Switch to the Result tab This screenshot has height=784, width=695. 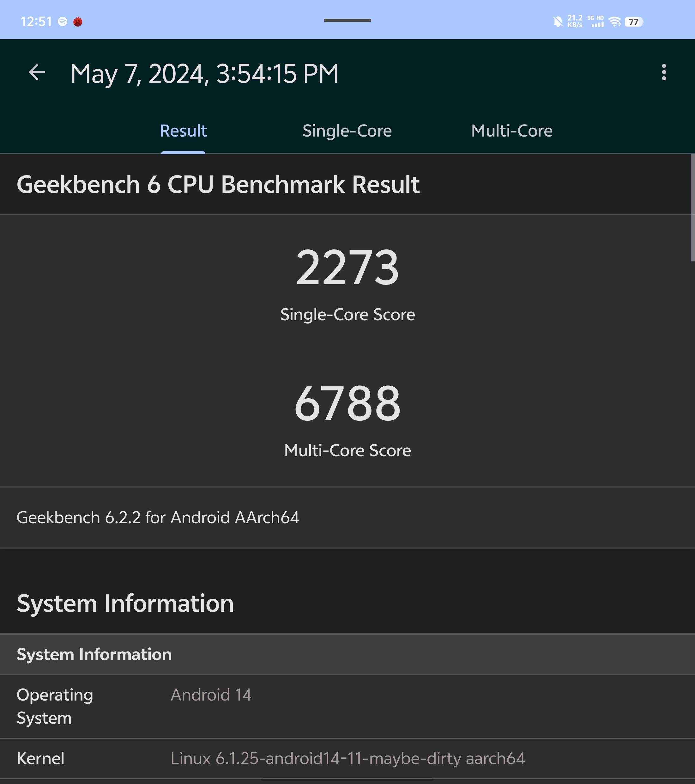183,131
